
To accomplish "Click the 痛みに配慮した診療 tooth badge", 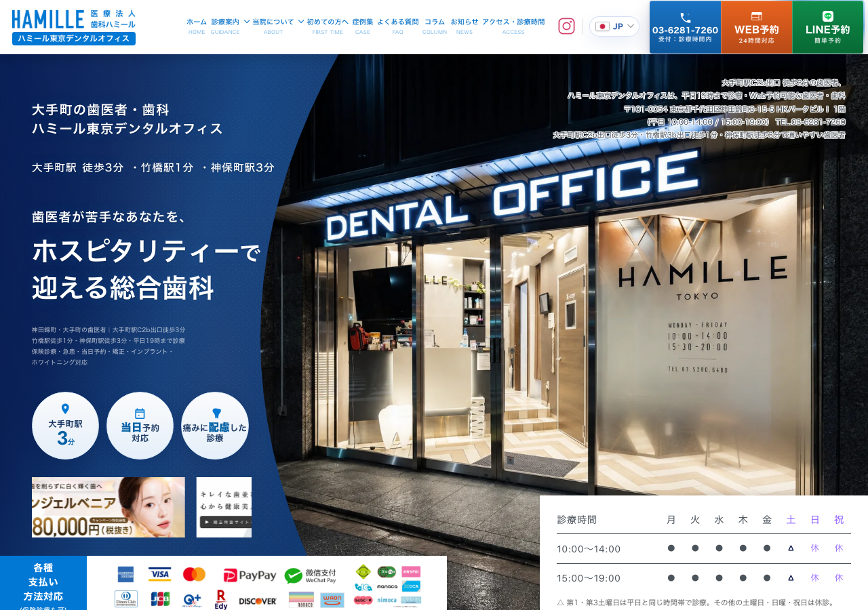I will tap(215, 426).
